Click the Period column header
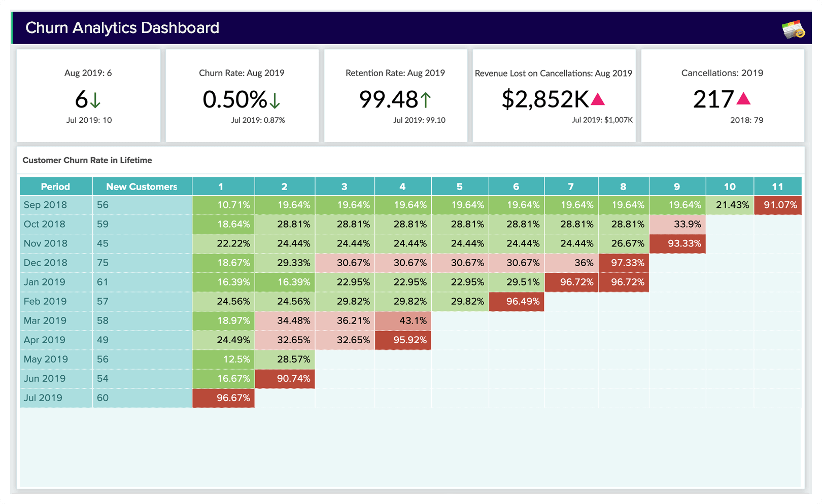 pyautogui.click(x=56, y=187)
